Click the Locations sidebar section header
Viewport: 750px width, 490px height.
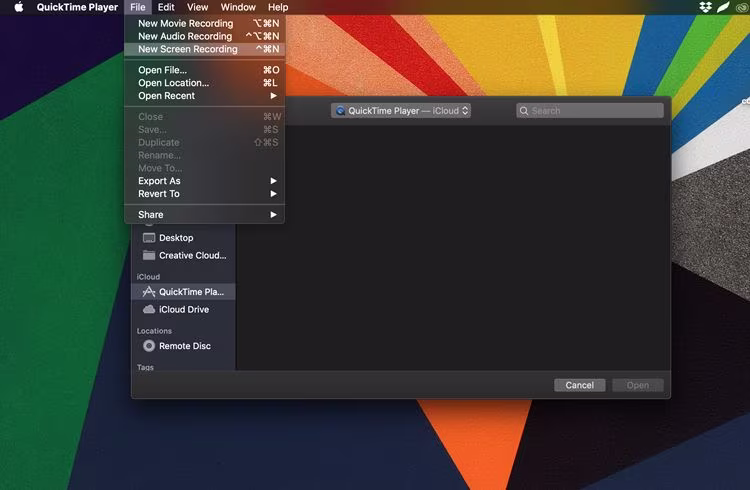click(154, 331)
